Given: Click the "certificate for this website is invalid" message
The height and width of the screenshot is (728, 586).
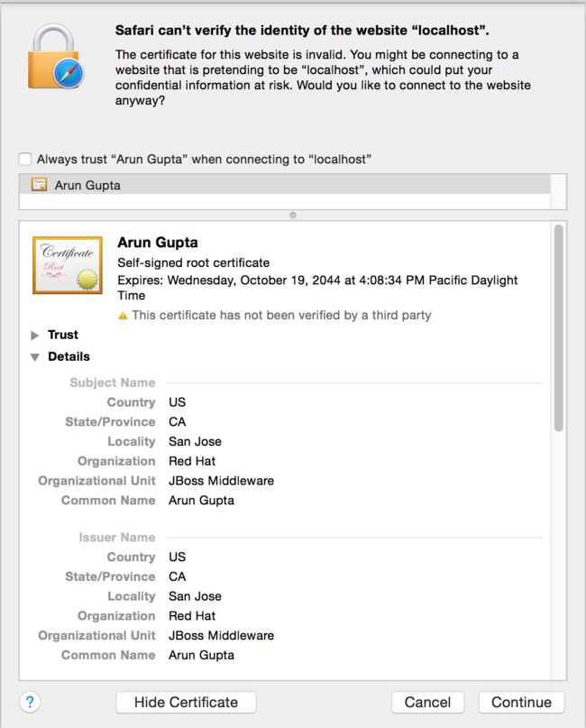Looking at the screenshot, I should pyautogui.click(x=323, y=78).
